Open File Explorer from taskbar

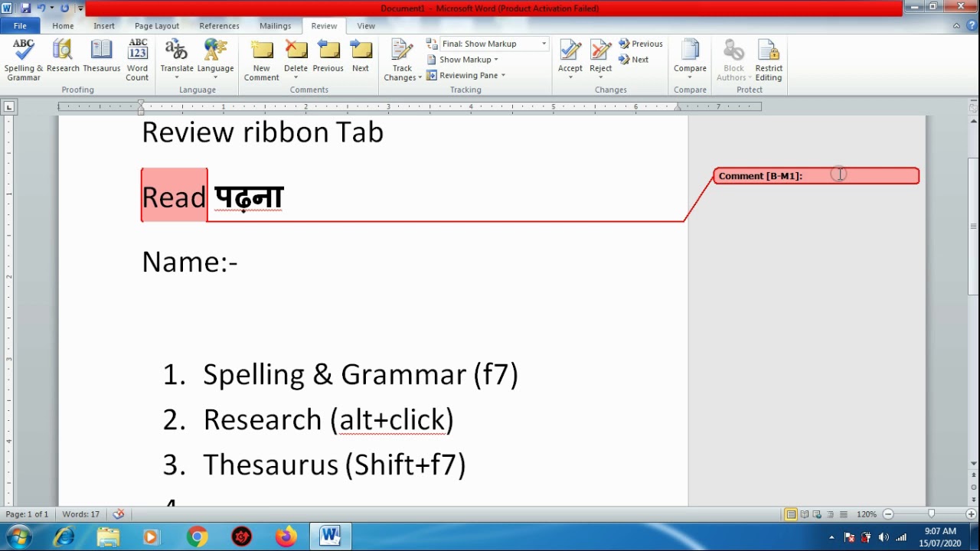point(108,537)
